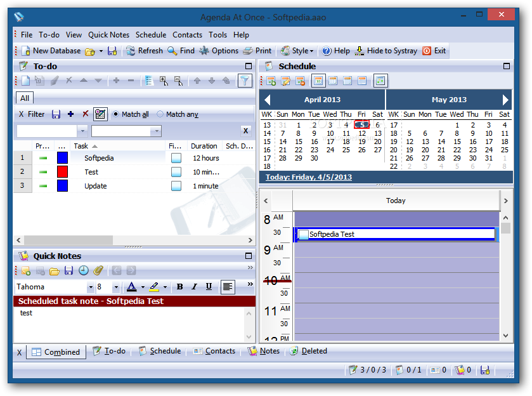Open the second filter value dropdown

[x=156, y=131]
